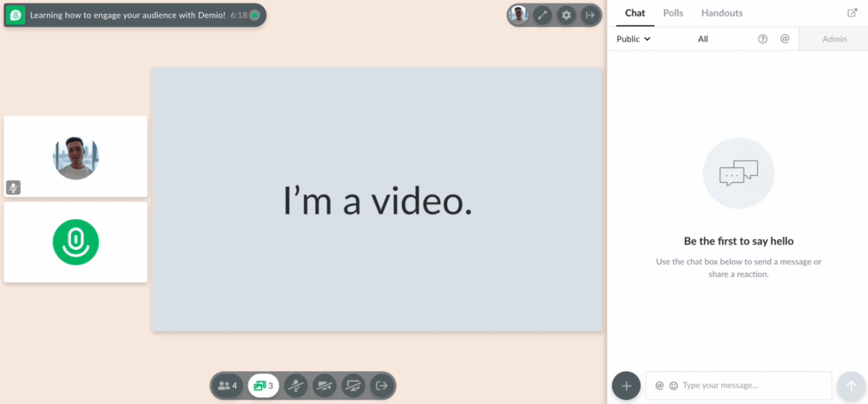Select the presenter photo tile
Image resolution: width=868 pixels, height=404 pixels.
(76, 156)
